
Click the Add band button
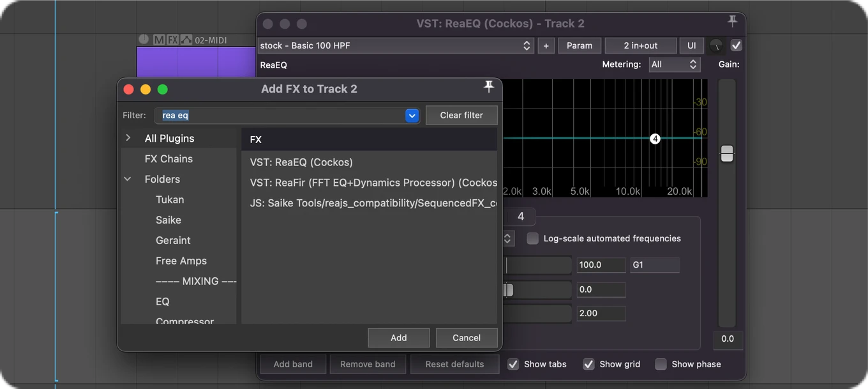tap(293, 364)
